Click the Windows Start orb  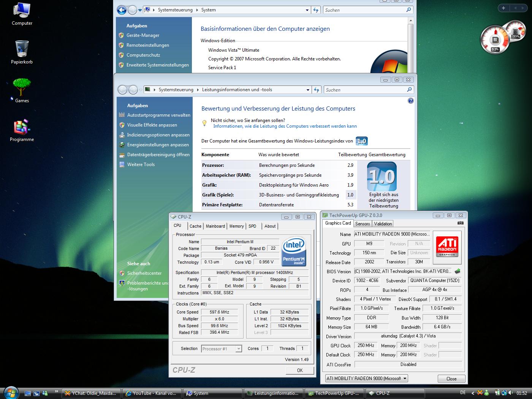pos(11,393)
